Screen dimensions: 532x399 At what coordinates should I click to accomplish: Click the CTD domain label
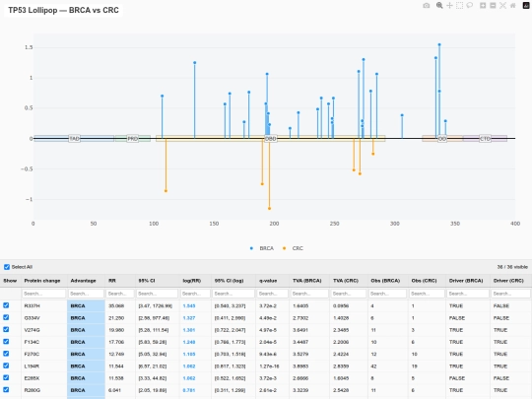point(485,139)
